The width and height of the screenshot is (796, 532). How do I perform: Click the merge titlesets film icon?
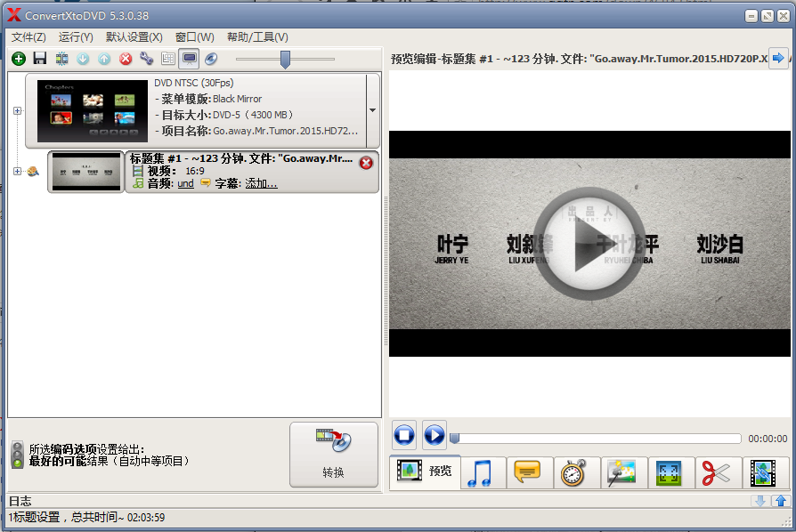click(62, 59)
